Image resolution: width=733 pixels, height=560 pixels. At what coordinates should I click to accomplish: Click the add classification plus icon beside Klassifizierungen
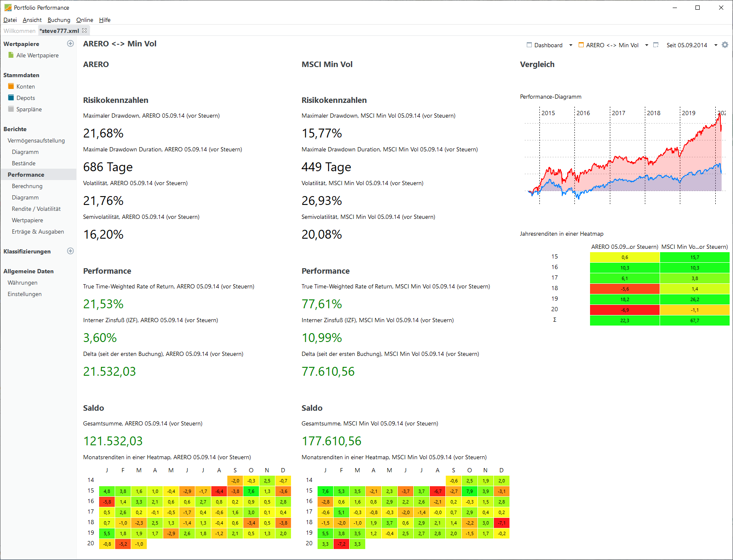coord(70,251)
